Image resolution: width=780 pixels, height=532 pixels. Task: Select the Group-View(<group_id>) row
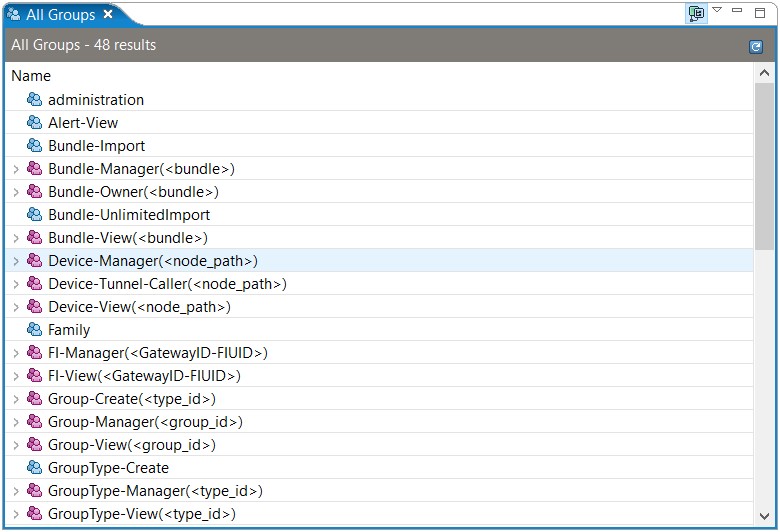379,444
